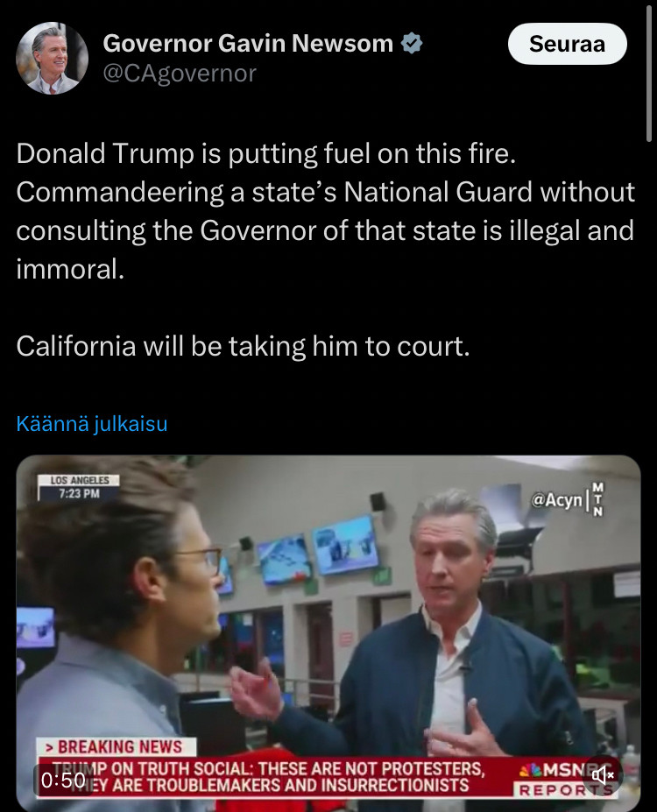The image size is (657, 812).
Task: Click the Donald Trump fuel on fire sentence
Action: point(266,154)
